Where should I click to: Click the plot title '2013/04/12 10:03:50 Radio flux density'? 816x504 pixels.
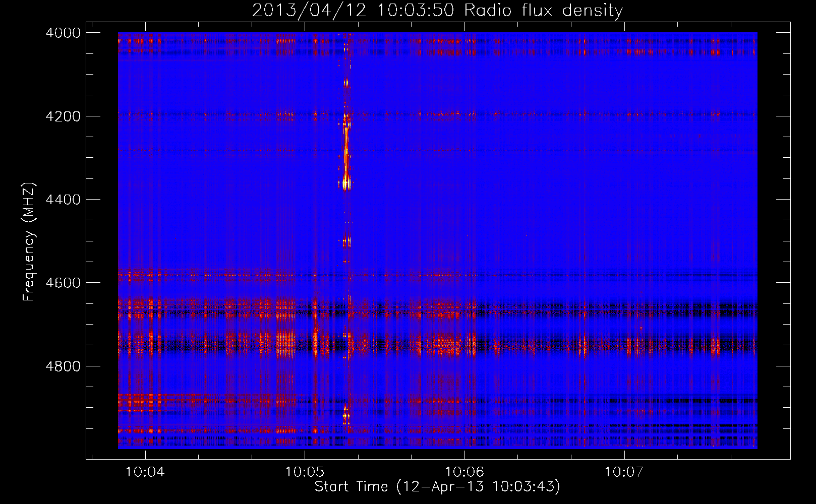(x=437, y=10)
